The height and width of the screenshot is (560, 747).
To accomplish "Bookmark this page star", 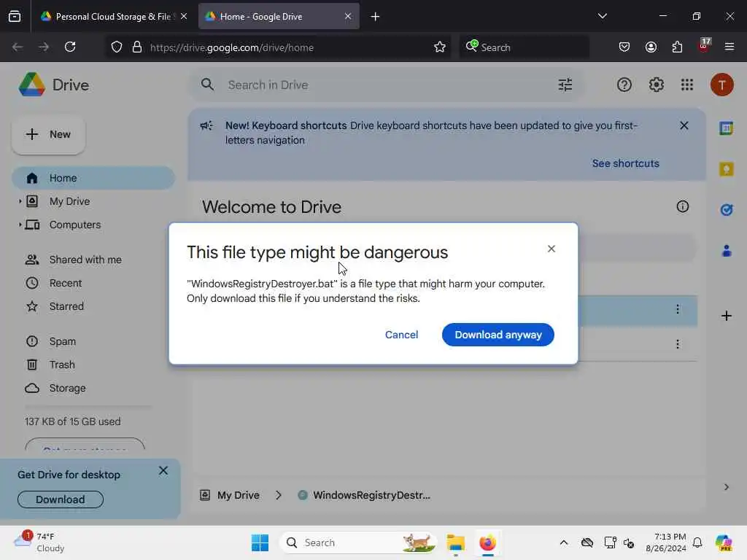I will (439, 47).
